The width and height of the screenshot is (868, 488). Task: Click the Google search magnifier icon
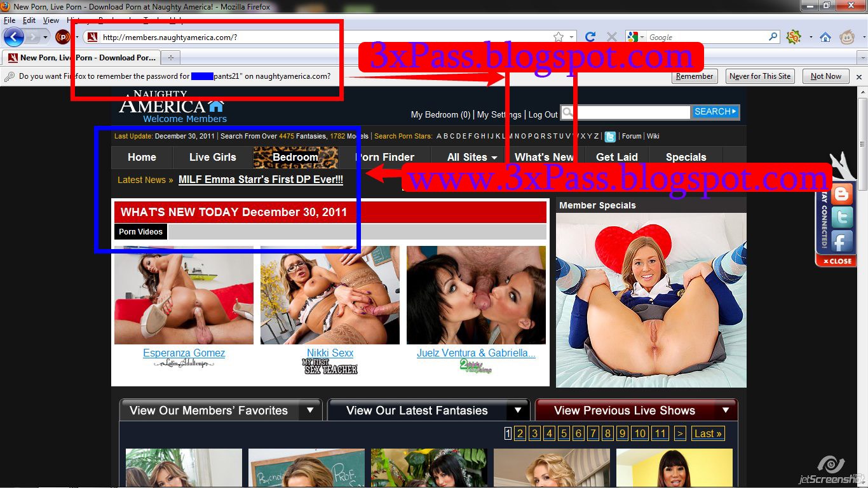pos(773,37)
